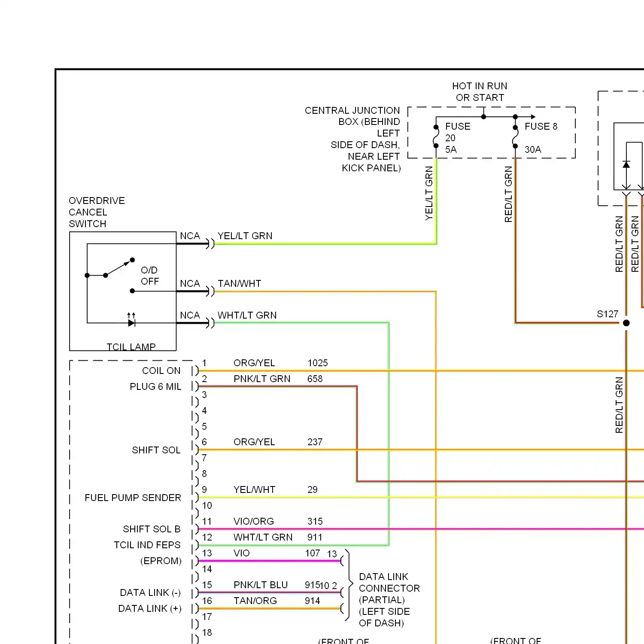644x644 pixels.
Task: Click the "TAN/ORG" wire label
Action: tap(255, 601)
